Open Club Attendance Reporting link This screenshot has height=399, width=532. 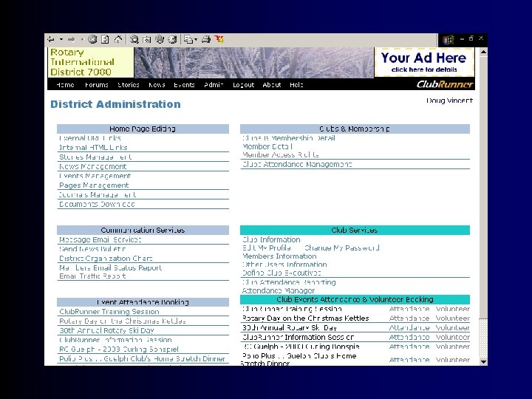(289, 282)
